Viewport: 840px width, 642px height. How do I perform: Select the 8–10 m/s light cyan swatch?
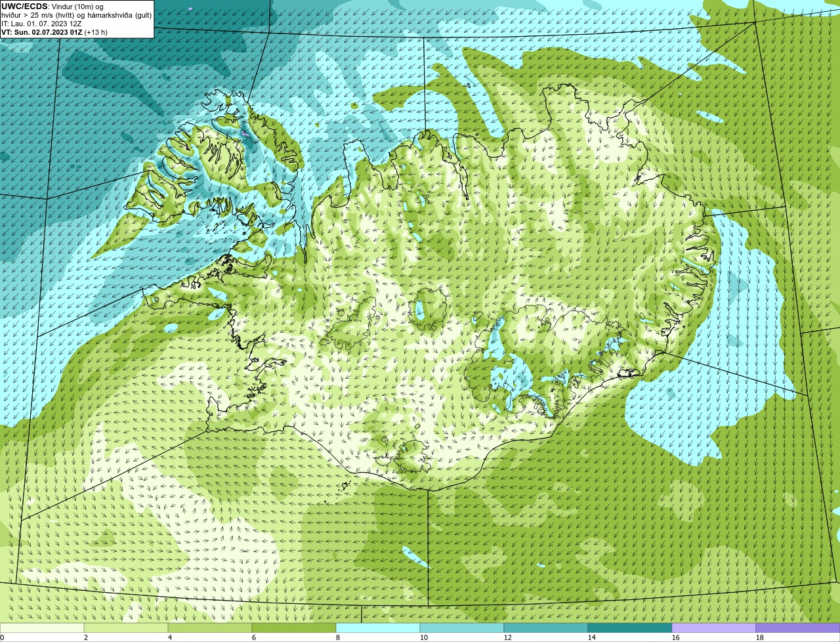pyautogui.click(x=378, y=628)
